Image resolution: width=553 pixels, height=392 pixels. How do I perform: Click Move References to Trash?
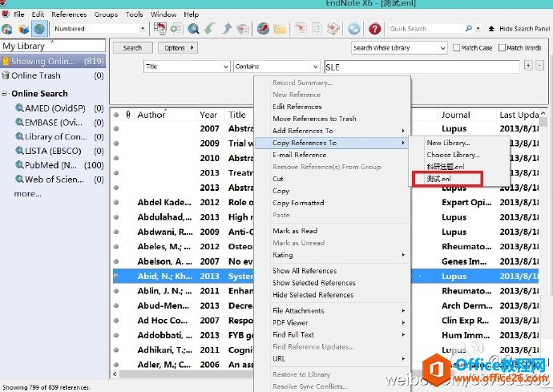pyautogui.click(x=314, y=119)
